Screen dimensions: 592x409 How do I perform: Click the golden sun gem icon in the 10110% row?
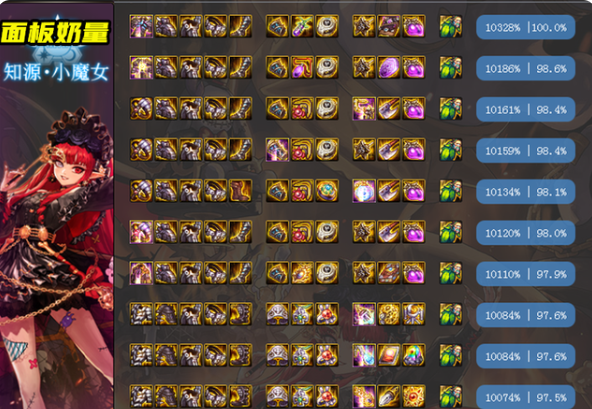point(302,273)
